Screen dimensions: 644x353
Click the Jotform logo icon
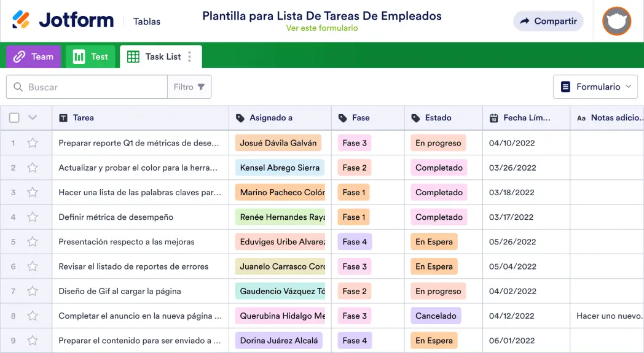tap(21, 20)
